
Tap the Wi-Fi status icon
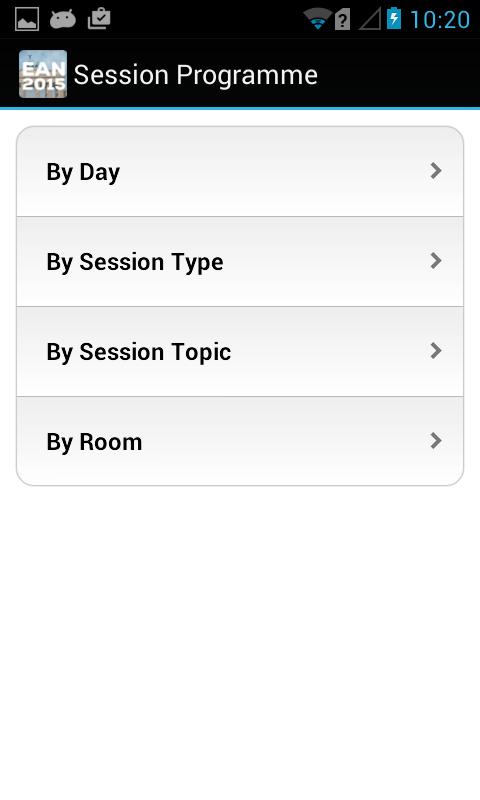coord(317,19)
